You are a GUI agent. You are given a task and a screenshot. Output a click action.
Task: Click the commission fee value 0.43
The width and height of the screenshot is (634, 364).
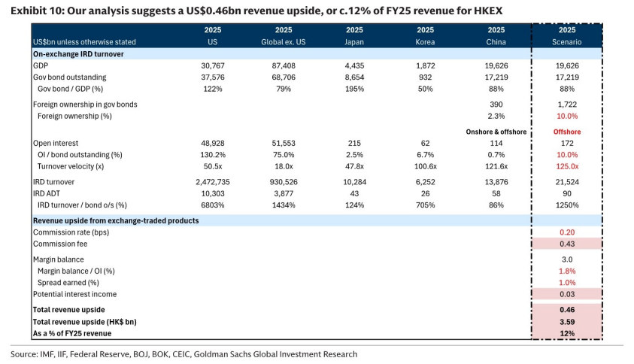tap(567, 244)
